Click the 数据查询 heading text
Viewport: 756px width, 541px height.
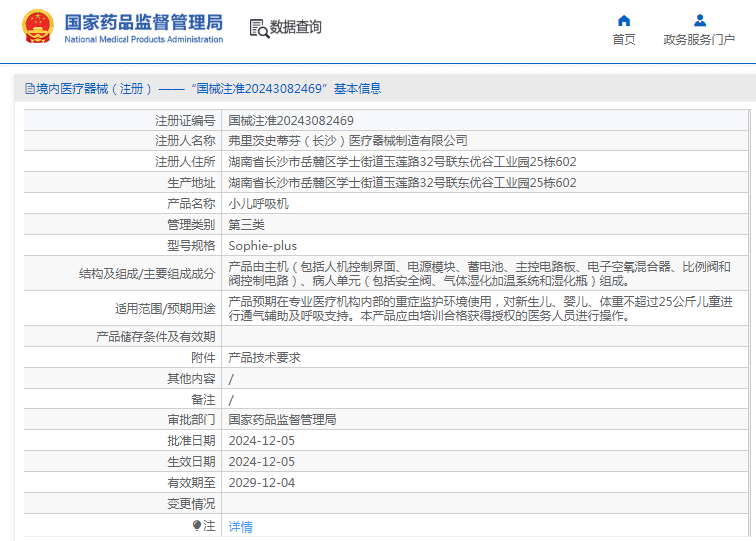coord(296,28)
